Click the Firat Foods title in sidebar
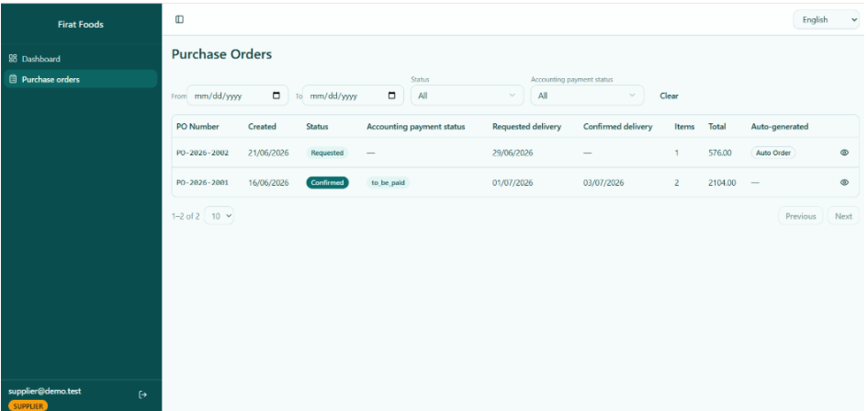The height and width of the screenshot is (411, 868). [81, 25]
